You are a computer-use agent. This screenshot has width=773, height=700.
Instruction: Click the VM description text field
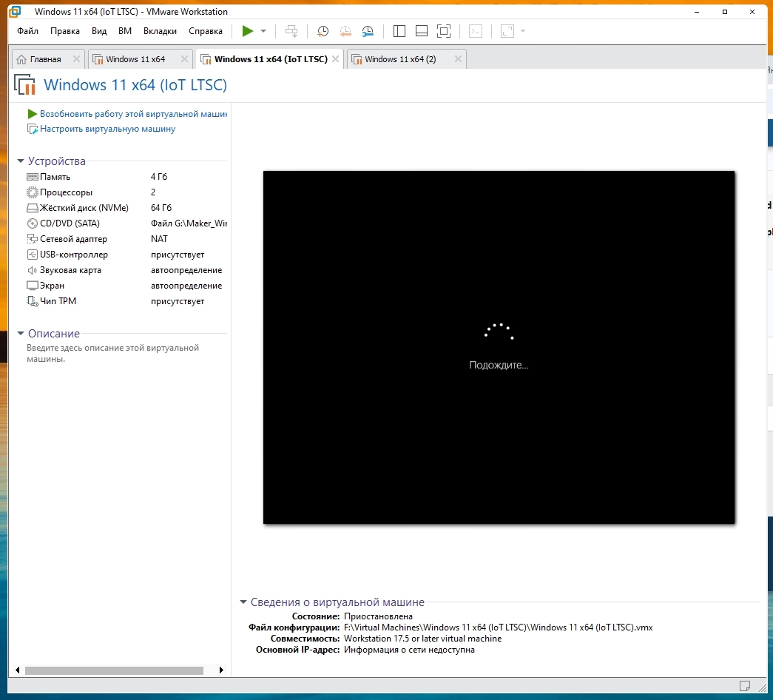(x=113, y=353)
